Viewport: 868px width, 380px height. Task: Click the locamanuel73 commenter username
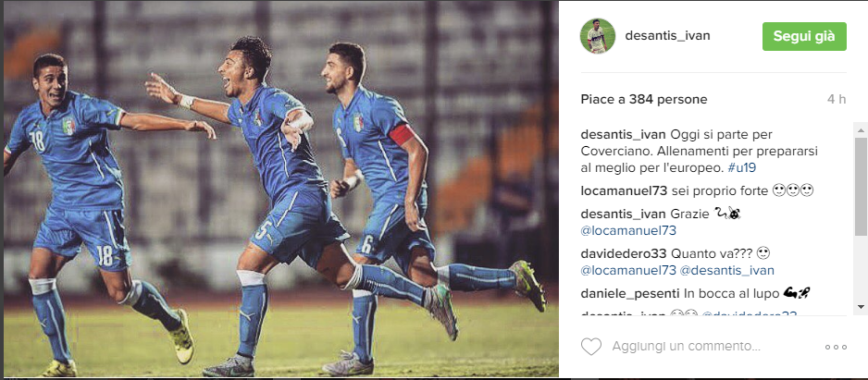[x=624, y=190]
